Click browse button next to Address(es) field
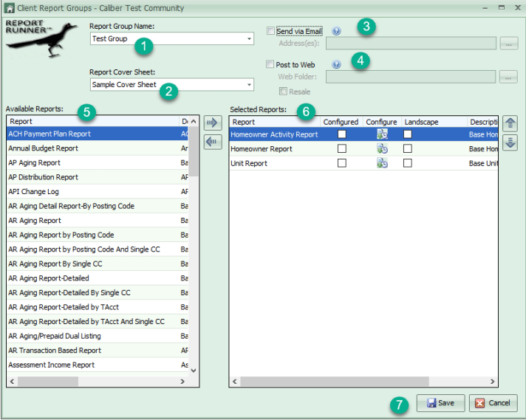The image size is (526, 420). click(x=509, y=44)
